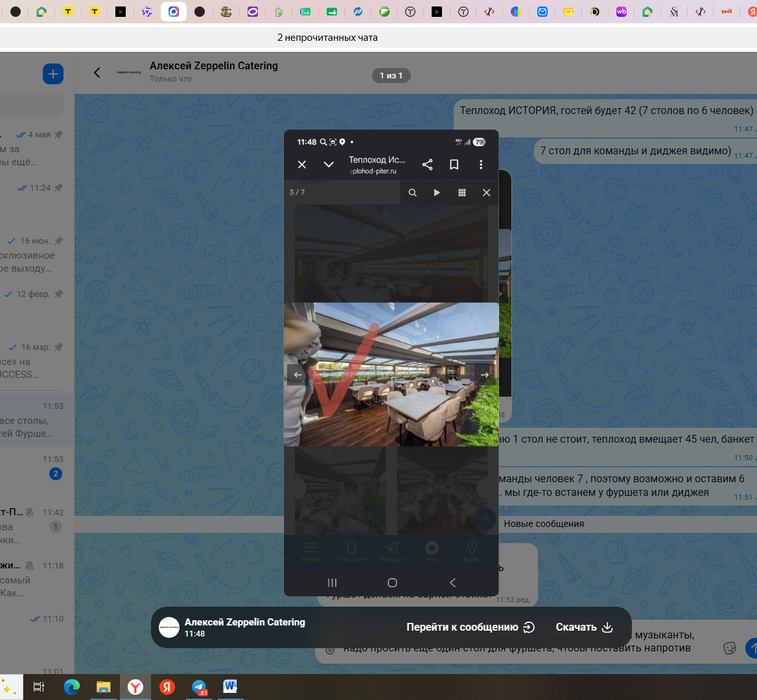Screen dimensions: 757x700
Task: Open the red Yandex 'Я' taskbar icon
Action: tap(167, 686)
